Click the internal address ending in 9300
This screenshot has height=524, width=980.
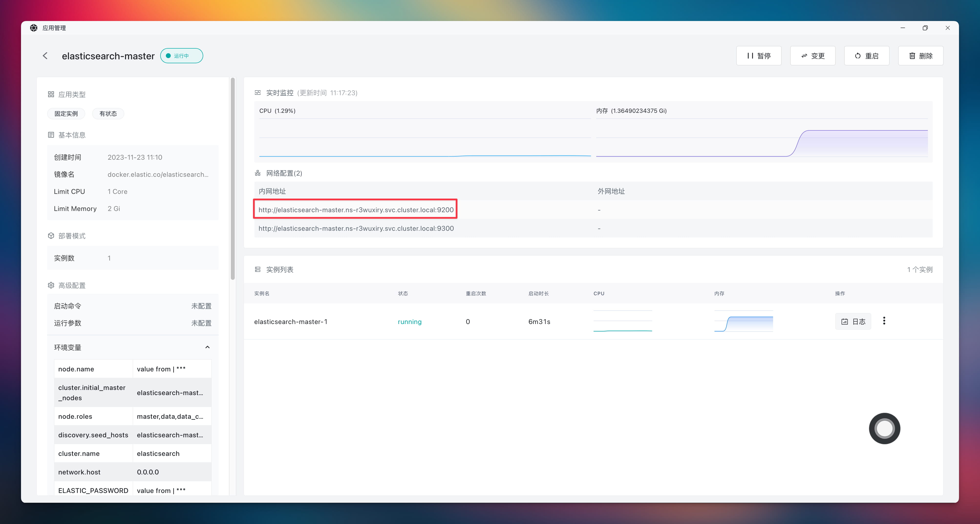tap(356, 228)
